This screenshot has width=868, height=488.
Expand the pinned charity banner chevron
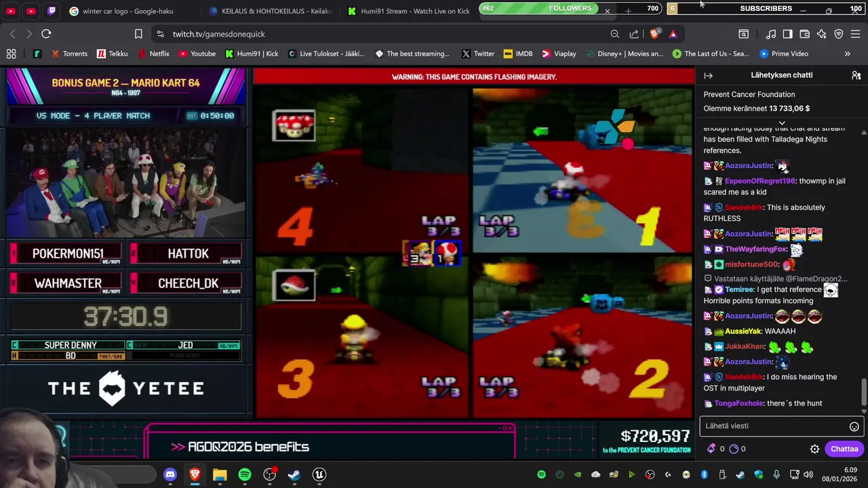(782, 123)
